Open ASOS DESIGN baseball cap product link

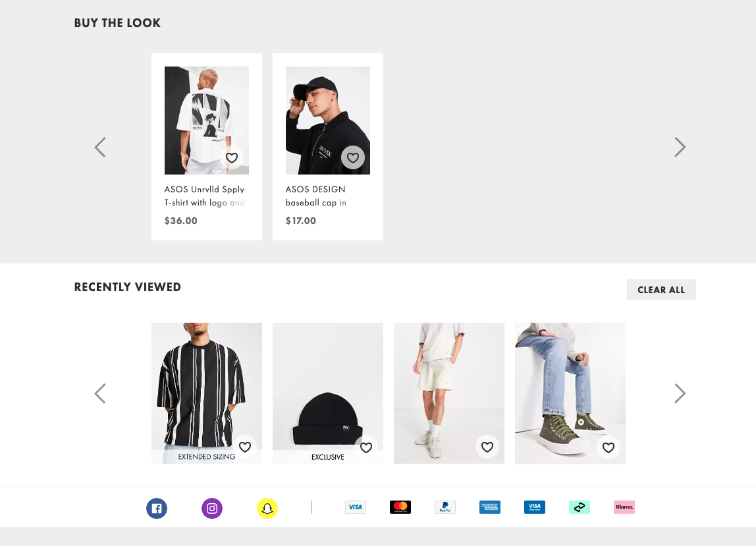[x=316, y=196]
